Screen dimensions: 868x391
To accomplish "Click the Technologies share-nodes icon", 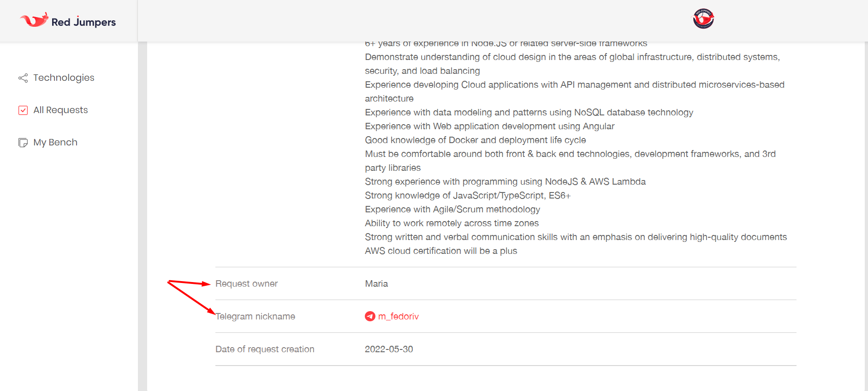I will tap(23, 78).
